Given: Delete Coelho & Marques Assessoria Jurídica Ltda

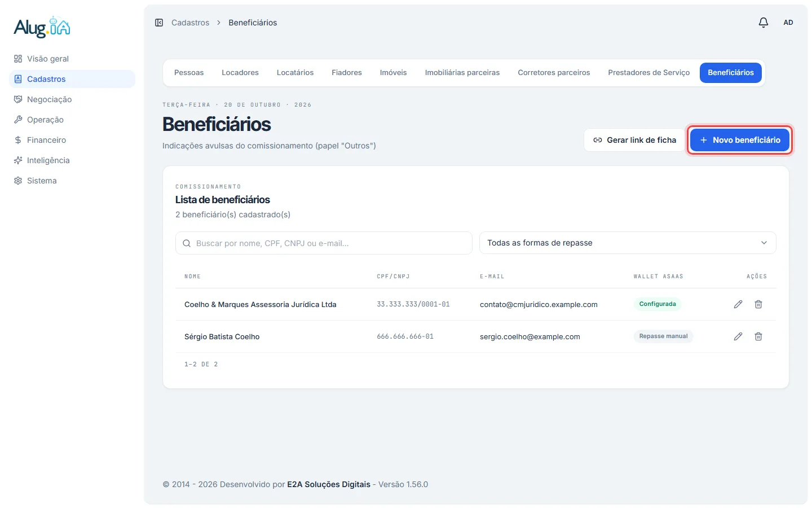Looking at the screenshot, I should tap(758, 304).
